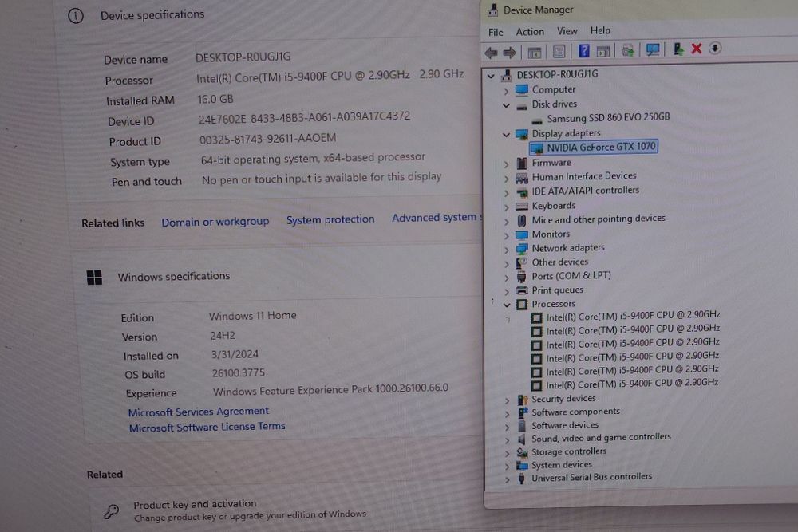This screenshot has height=532, width=798.
Task: Open the Action menu
Action: click(x=530, y=32)
